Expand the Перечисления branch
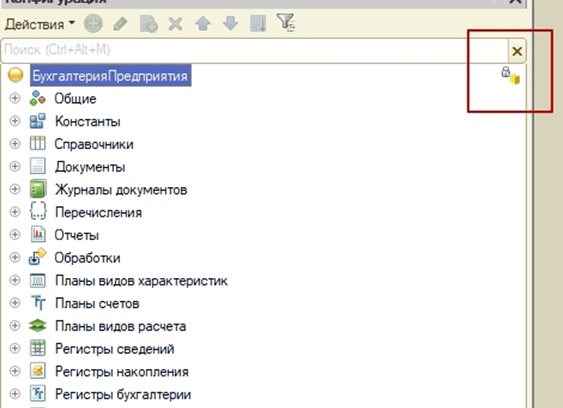The height and width of the screenshot is (408, 563). pyautogui.click(x=15, y=212)
